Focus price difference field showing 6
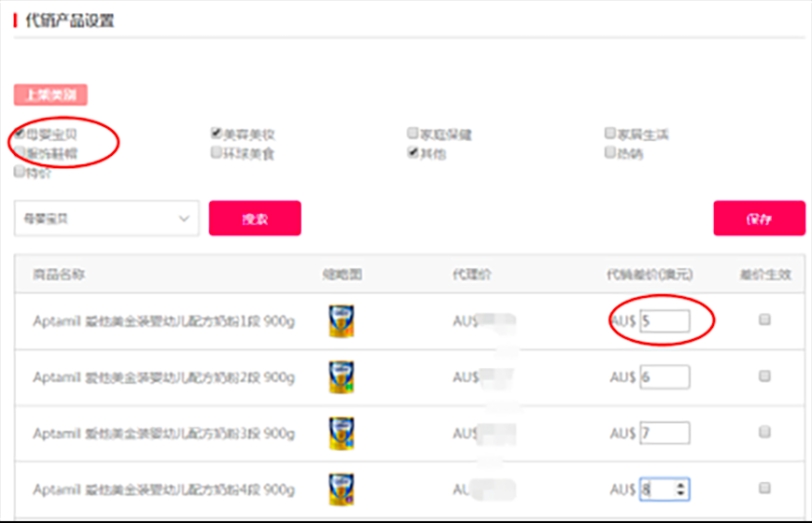 (665, 376)
